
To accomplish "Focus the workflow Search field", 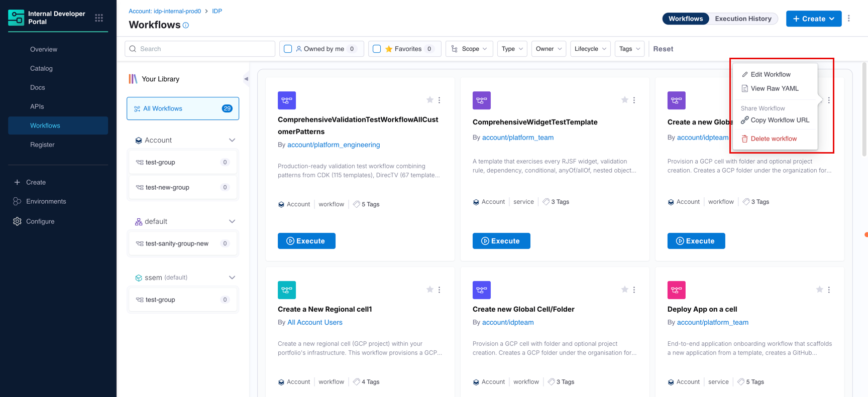I will click(200, 49).
